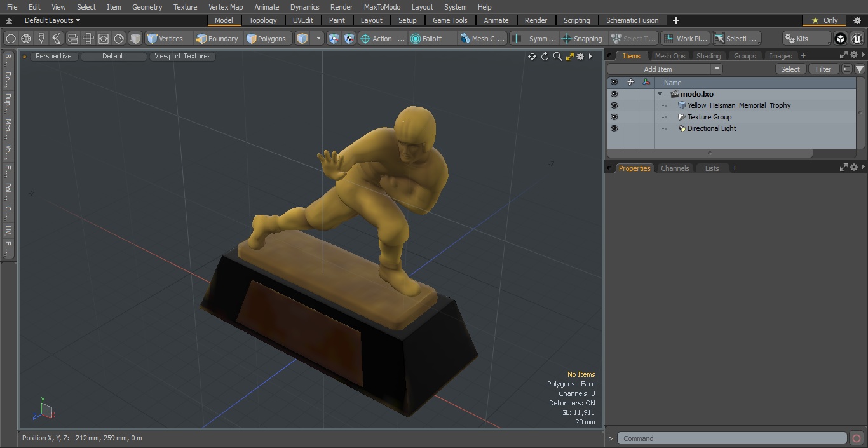Open the Falloff toolbar button
The width and height of the screenshot is (868, 448).
click(x=432, y=39)
